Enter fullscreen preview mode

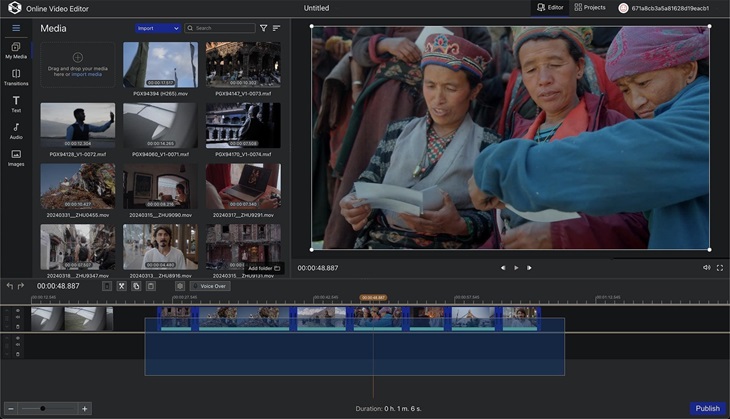click(x=719, y=267)
